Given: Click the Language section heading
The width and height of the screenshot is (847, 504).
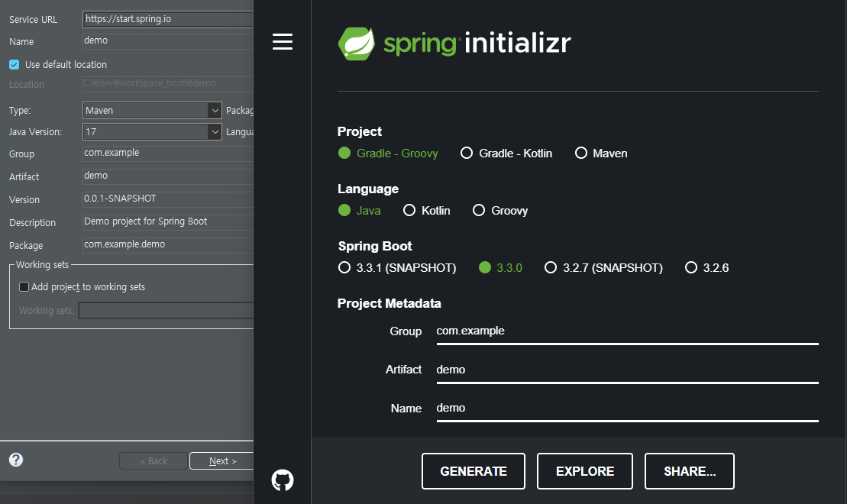Looking at the screenshot, I should [368, 189].
